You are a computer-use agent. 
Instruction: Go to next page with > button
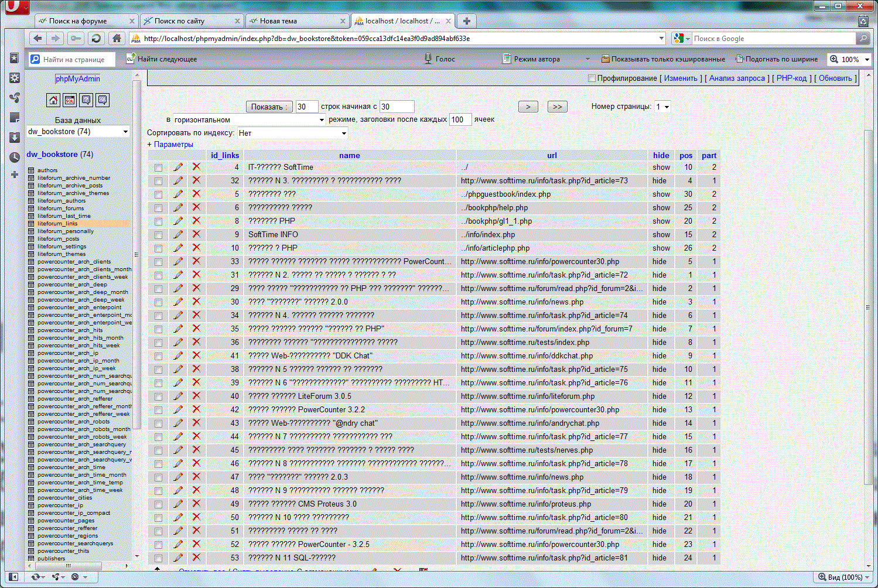pyautogui.click(x=528, y=107)
